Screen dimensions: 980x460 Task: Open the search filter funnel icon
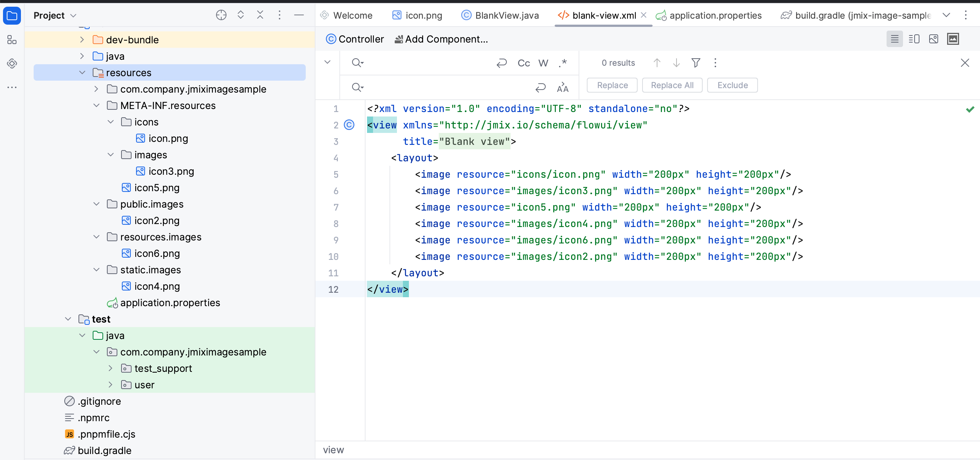tap(696, 63)
